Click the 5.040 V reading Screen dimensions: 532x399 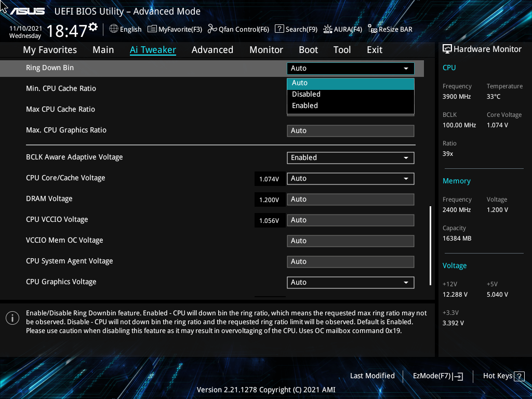[x=497, y=295]
